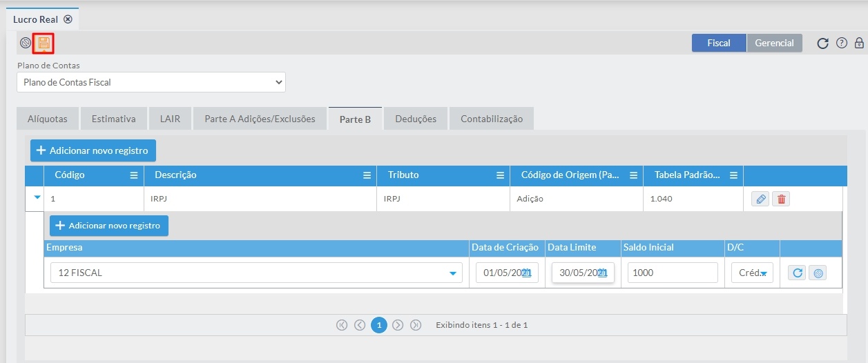868x363 pixels.
Task: Open Código de Origem column menu
Action: pos(633,175)
